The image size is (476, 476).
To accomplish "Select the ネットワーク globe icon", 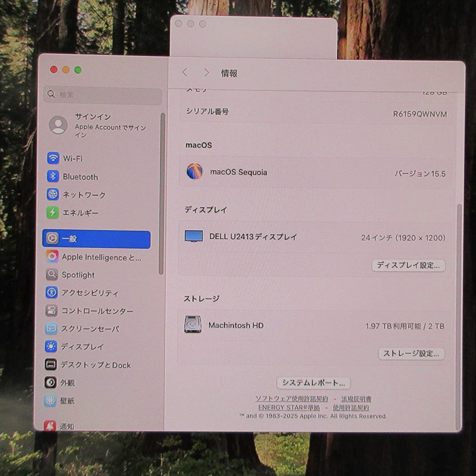I will (x=53, y=194).
